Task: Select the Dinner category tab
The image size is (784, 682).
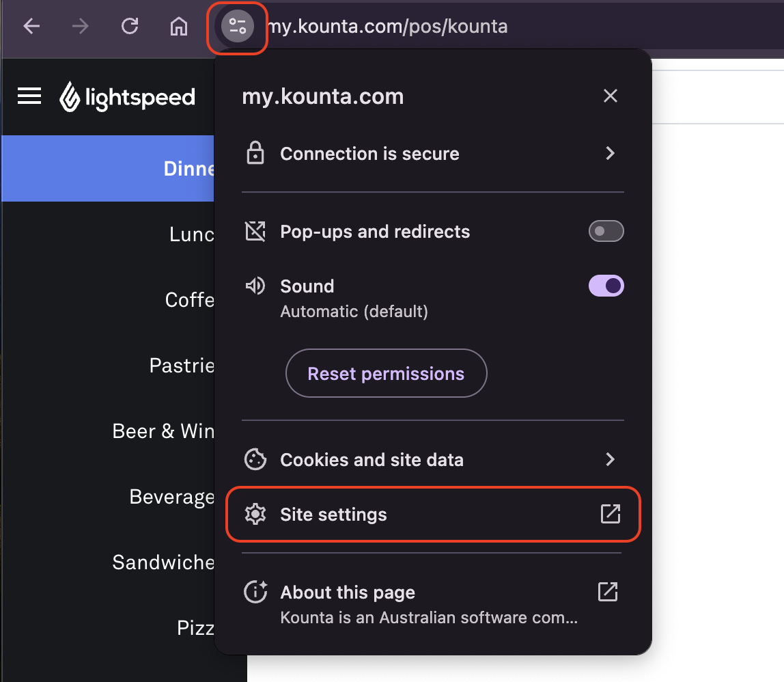Action: point(108,169)
